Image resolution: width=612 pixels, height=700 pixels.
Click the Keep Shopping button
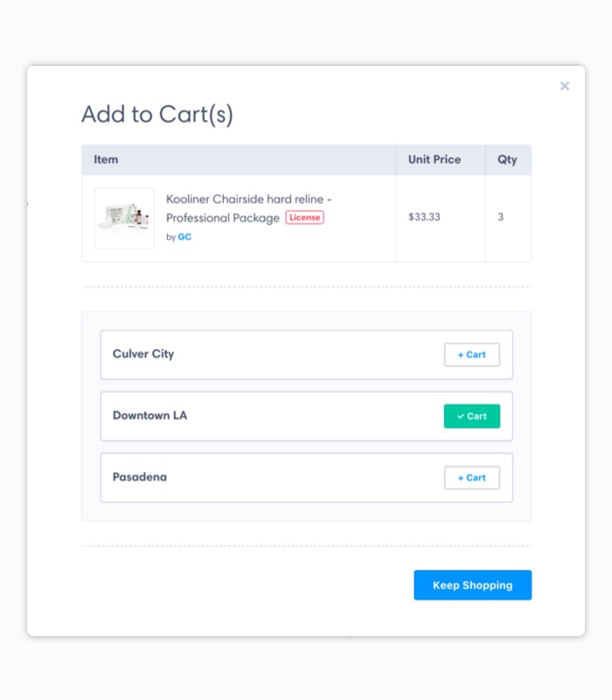[x=473, y=584]
